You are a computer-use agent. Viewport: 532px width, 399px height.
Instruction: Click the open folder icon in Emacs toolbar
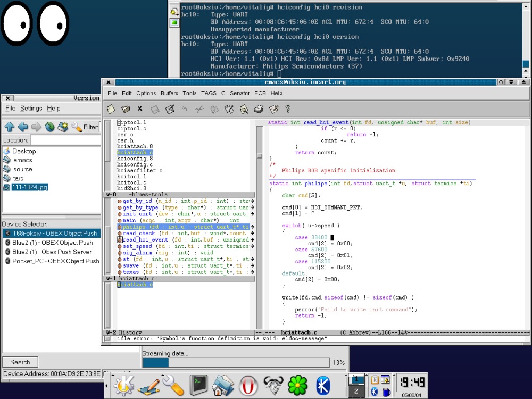click(126, 109)
